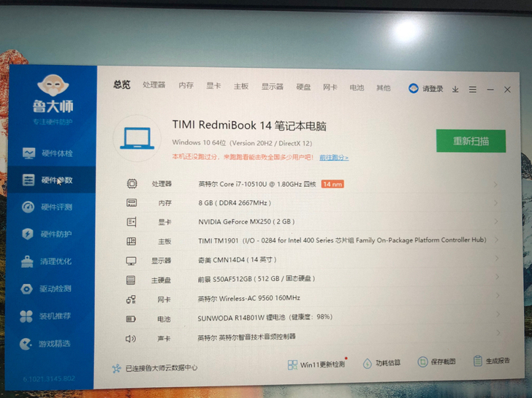532x398 pixels.
Task: Click the 电池 battery row icon
Action: [x=131, y=319]
